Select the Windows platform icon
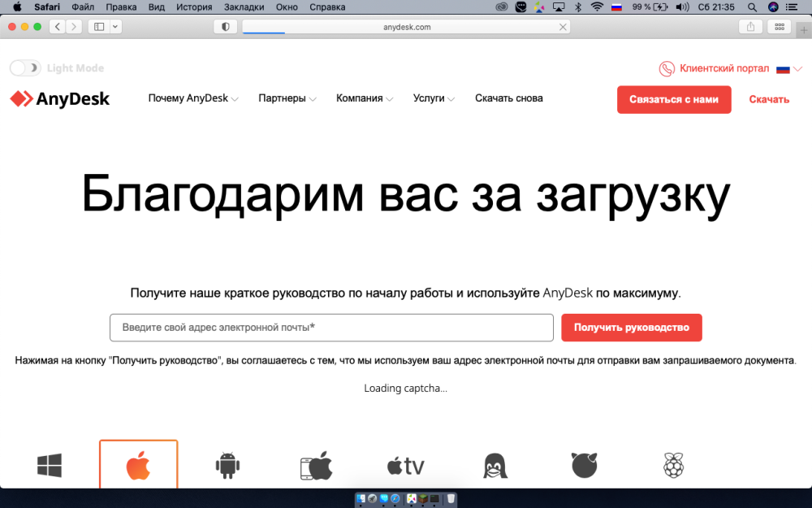 pos(50,465)
